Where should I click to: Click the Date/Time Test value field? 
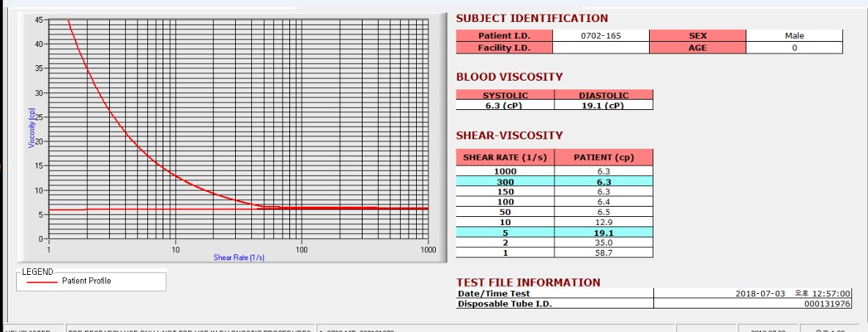(753, 293)
